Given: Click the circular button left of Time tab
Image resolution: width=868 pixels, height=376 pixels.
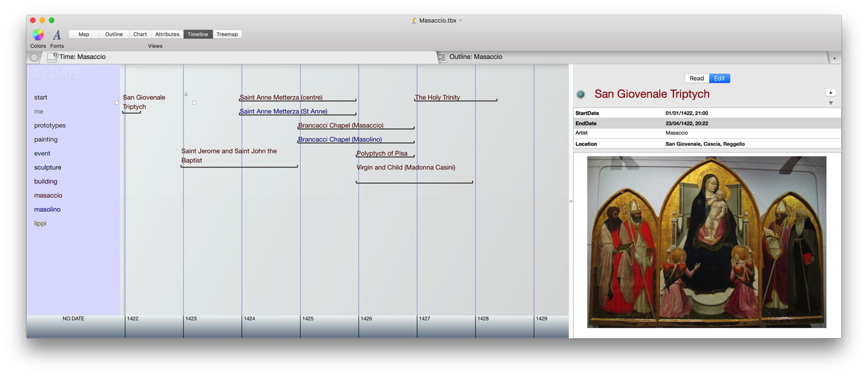Looking at the screenshot, I should (x=34, y=57).
